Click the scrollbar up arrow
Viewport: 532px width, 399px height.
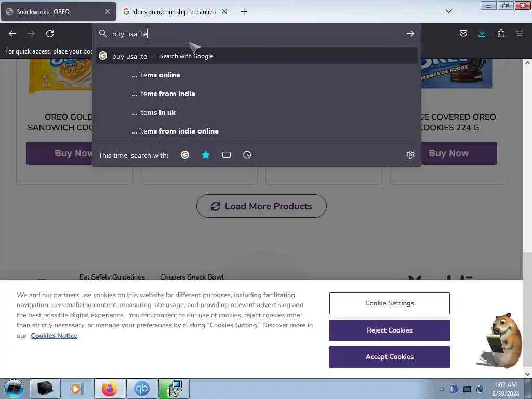point(527,63)
